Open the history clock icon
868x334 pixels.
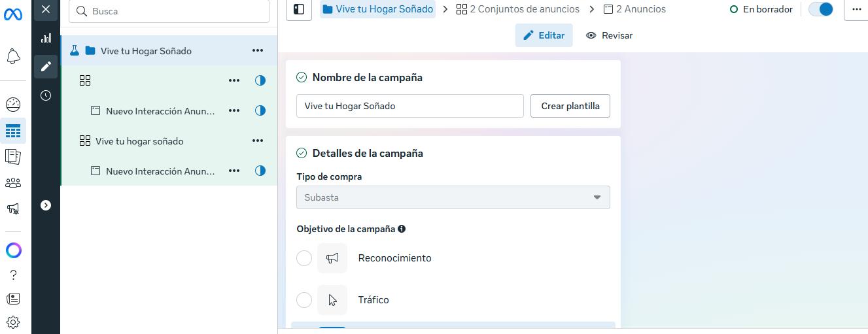(46, 95)
